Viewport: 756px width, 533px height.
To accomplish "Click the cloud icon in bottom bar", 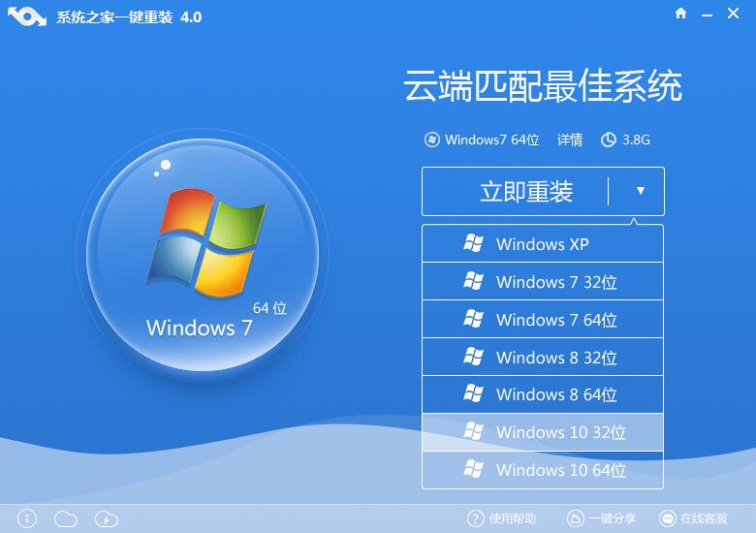I will [66, 519].
